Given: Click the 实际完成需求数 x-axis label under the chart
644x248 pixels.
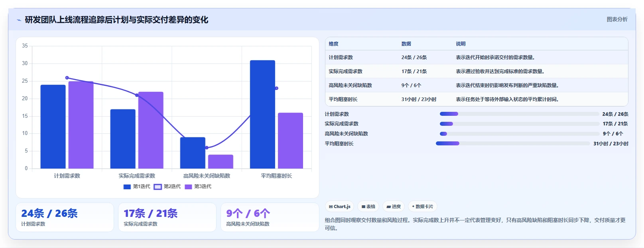Looking at the screenshot, I should [137, 176].
